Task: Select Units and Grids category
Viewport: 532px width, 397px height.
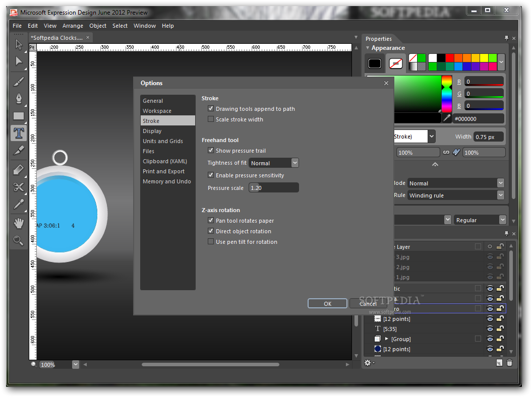Action: tap(167, 141)
